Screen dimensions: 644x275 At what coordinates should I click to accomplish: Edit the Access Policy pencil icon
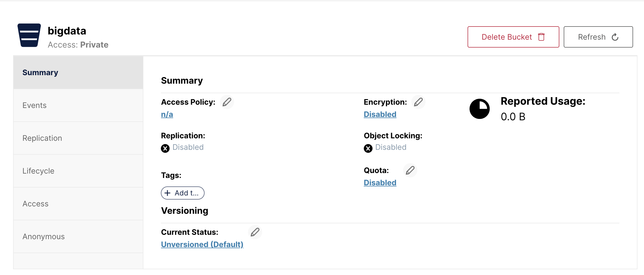pyautogui.click(x=227, y=102)
